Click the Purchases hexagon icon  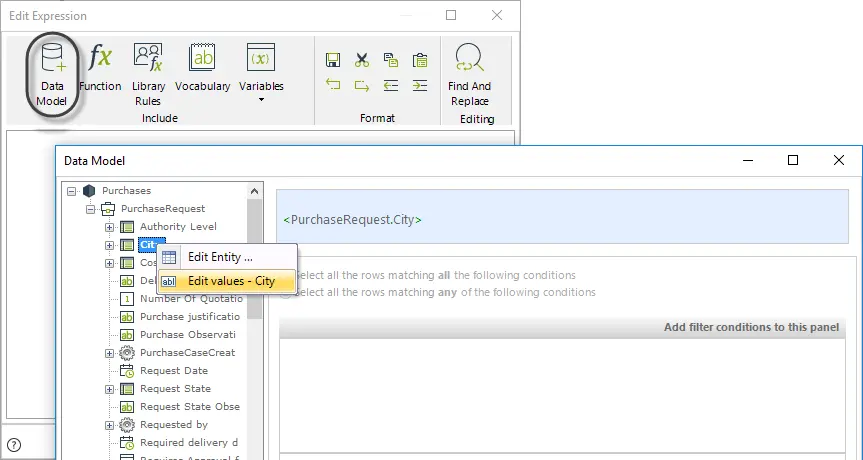point(89,191)
